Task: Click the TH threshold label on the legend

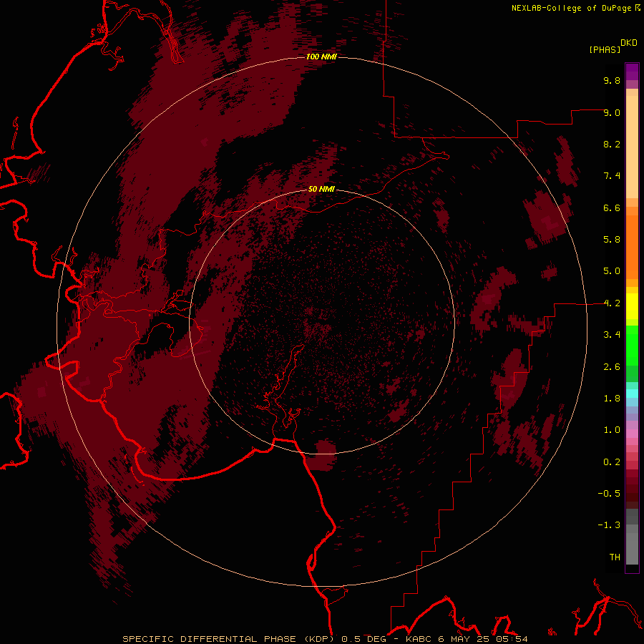Action: pos(615,557)
